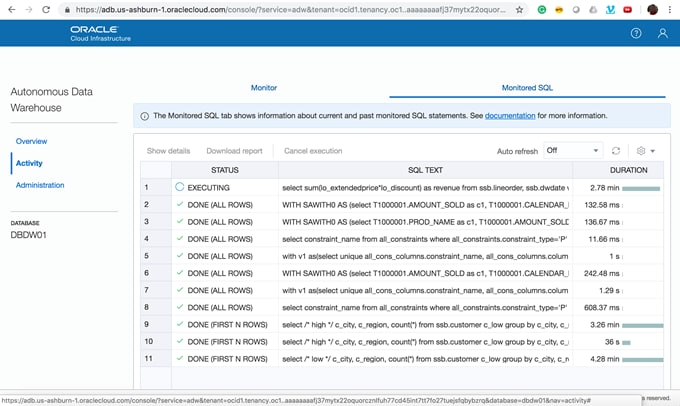The width and height of the screenshot is (680, 406).
Task: Click the Oracle Cloud Infrastructure logo
Action: pyautogui.click(x=100, y=33)
